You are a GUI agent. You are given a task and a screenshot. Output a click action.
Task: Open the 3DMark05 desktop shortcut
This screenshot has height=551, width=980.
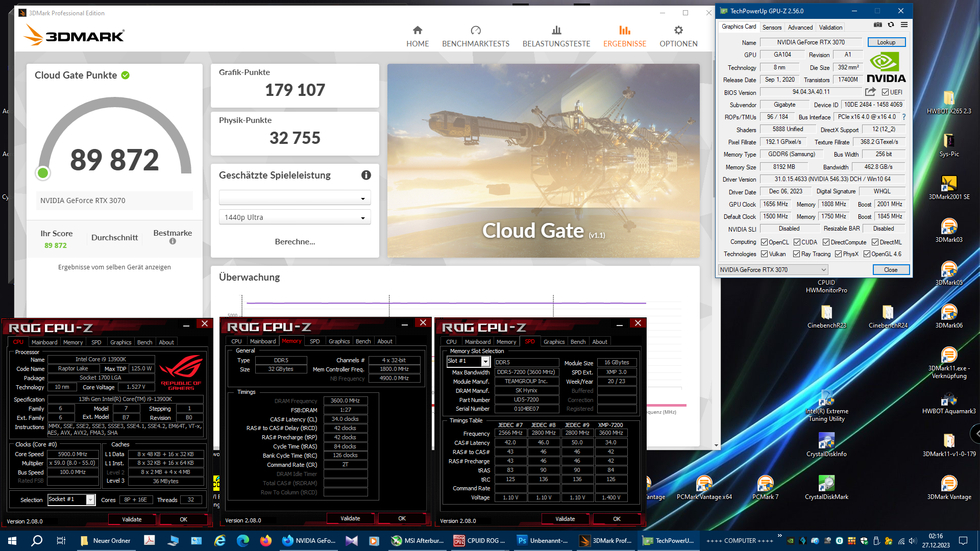(949, 273)
